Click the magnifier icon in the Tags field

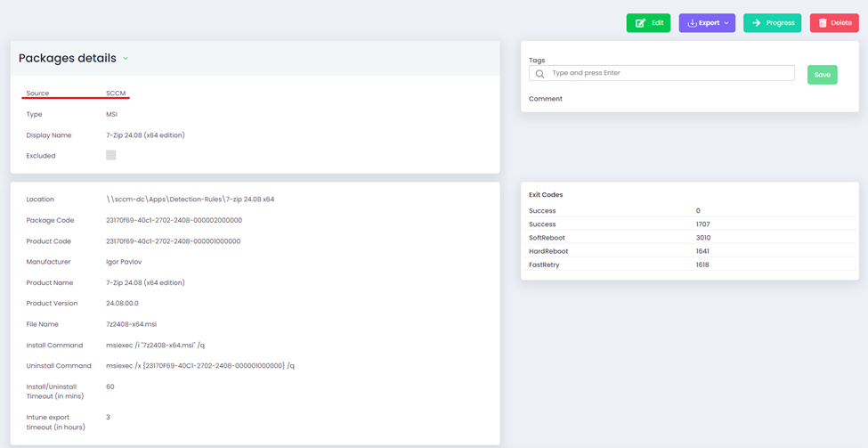click(x=539, y=74)
